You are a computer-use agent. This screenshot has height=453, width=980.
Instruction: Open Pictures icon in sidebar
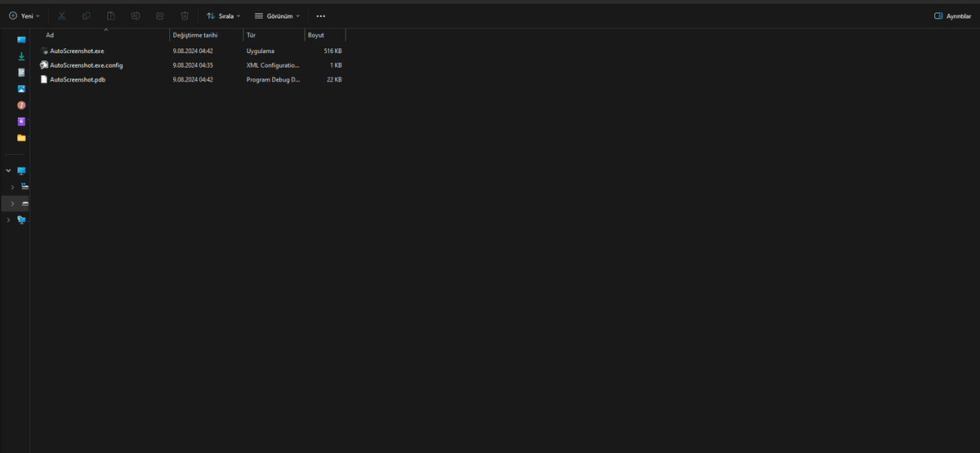21,88
